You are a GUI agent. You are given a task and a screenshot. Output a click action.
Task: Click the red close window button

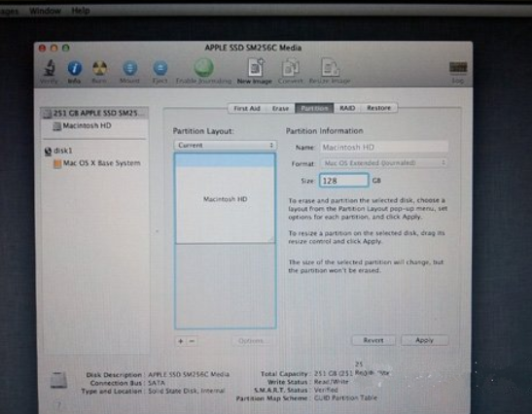tap(42, 49)
